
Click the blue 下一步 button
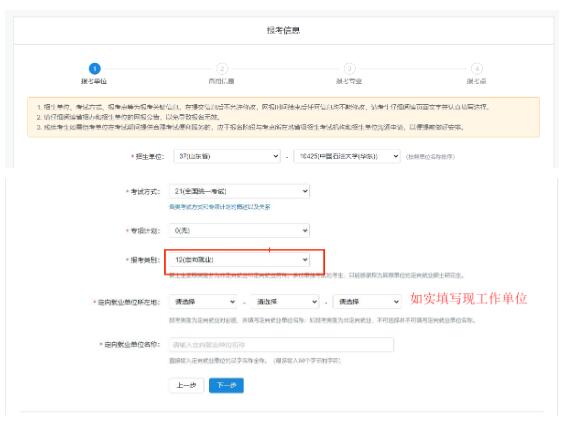[x=227, y=385]
